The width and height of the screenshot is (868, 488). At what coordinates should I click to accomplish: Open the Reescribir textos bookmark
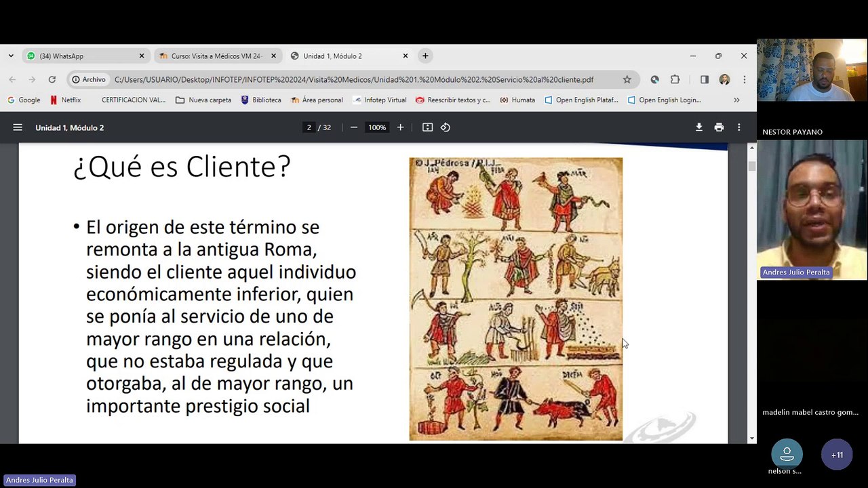point(453,100)
